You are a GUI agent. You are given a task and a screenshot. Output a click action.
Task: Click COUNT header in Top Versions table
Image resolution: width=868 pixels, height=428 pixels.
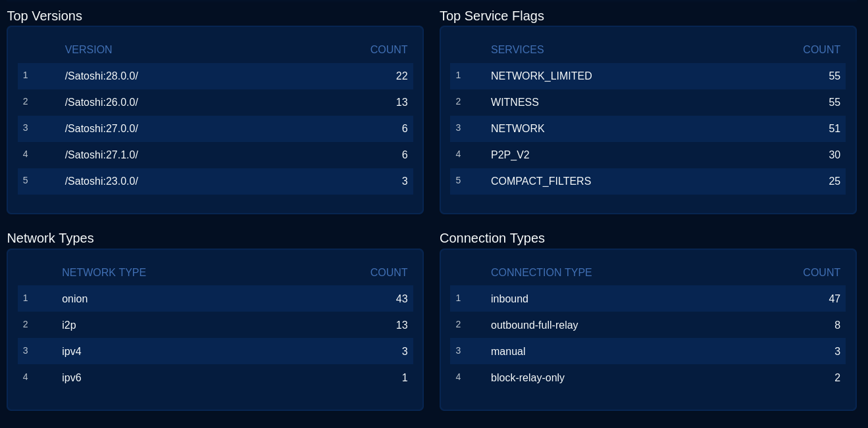pyautogui.click(x=388, y=50)
